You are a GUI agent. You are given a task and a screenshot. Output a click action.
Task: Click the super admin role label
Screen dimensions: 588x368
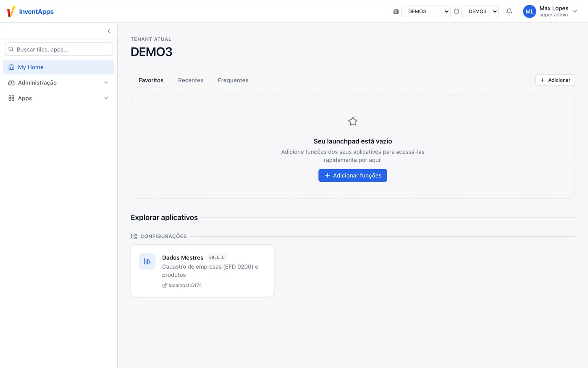[554, 15]
